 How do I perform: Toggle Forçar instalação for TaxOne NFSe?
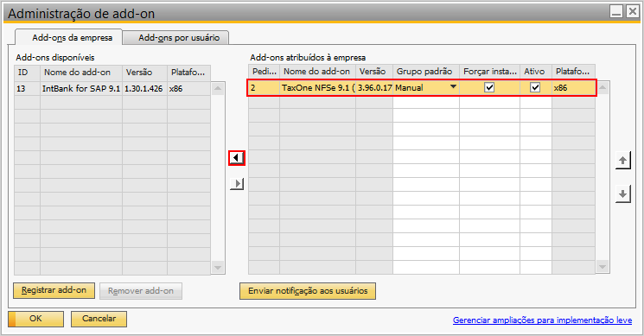(489, 87)
